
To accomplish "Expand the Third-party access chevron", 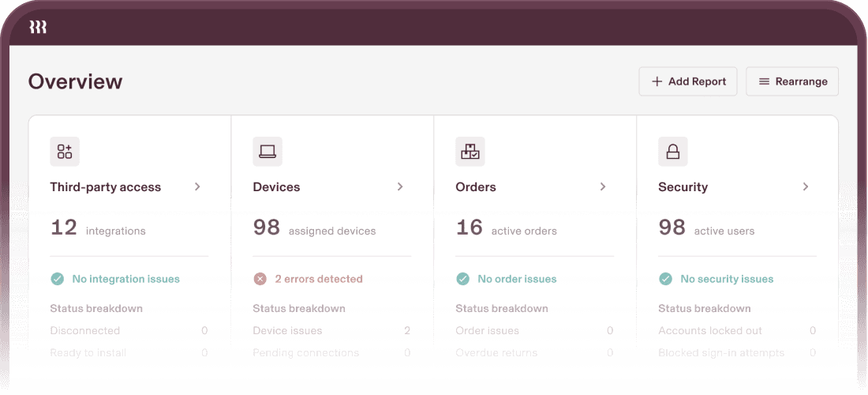I will pos(197,187).
